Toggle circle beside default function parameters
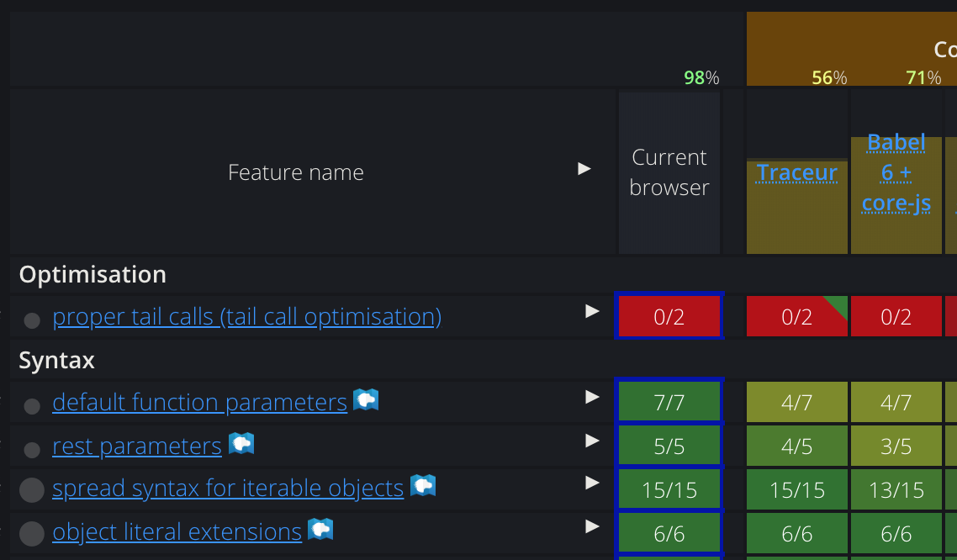The width and height of the screenshot is (957, 560). [x=31, y=404]
